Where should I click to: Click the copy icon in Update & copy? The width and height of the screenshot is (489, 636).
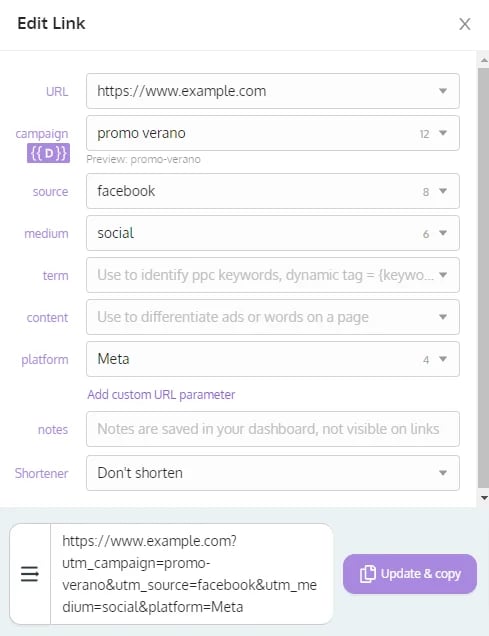(x=368, y=574)
